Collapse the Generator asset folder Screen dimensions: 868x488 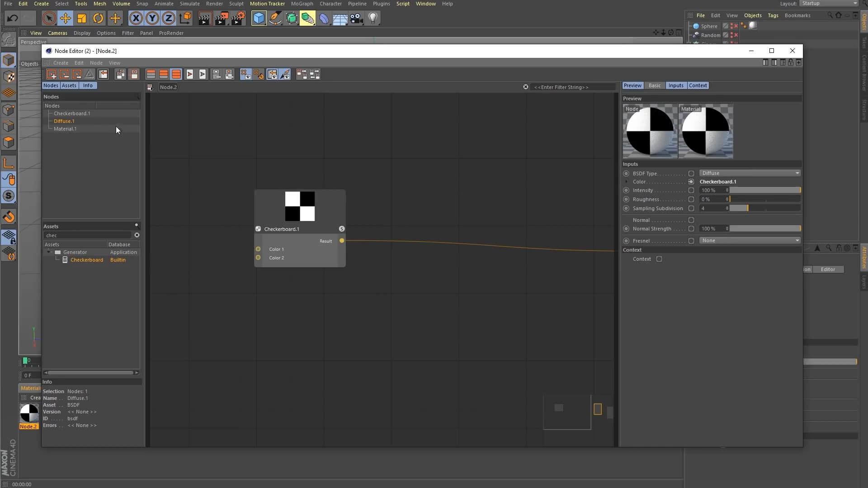click(x=49, y=252)
